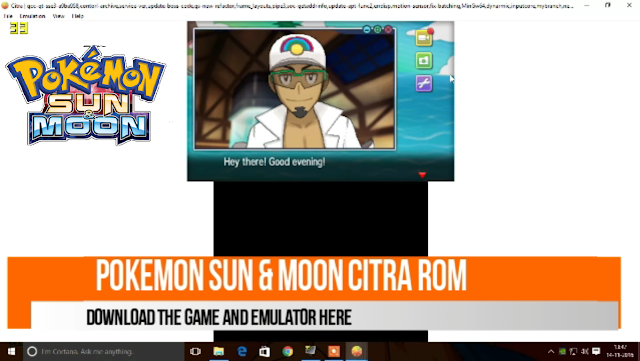
Task: Click the blue minus circle on game frame
Action: (x=367, y=29)
